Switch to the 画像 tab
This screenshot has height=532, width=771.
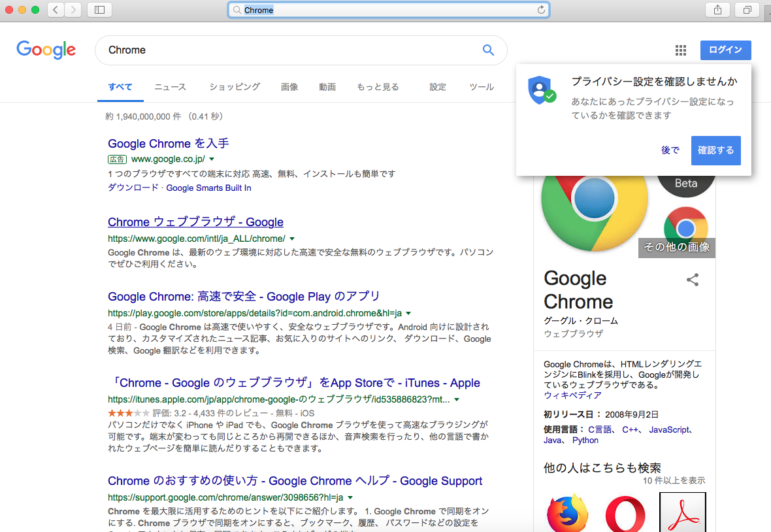pyautogui.click(x=289, y=87)
